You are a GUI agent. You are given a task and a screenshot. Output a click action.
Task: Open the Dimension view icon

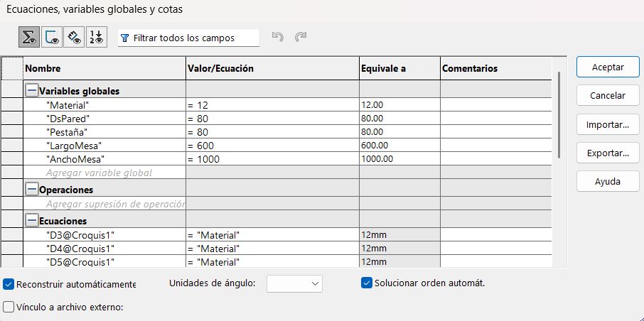click(74, 38)
